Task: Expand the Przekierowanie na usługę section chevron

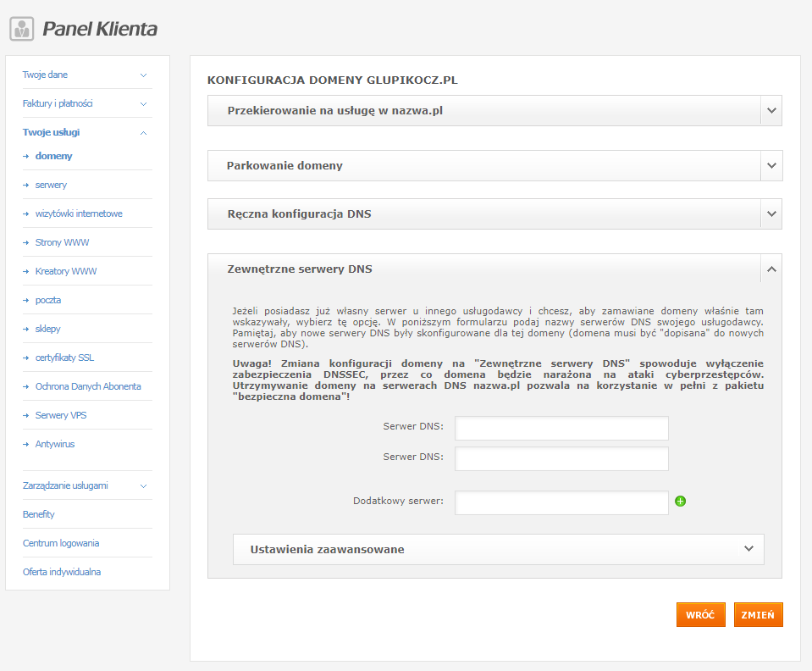Action: tap(771, 111)
